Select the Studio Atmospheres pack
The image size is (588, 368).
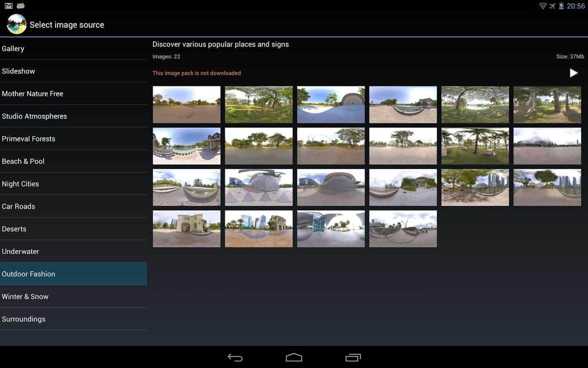click(x=73, y=116)
